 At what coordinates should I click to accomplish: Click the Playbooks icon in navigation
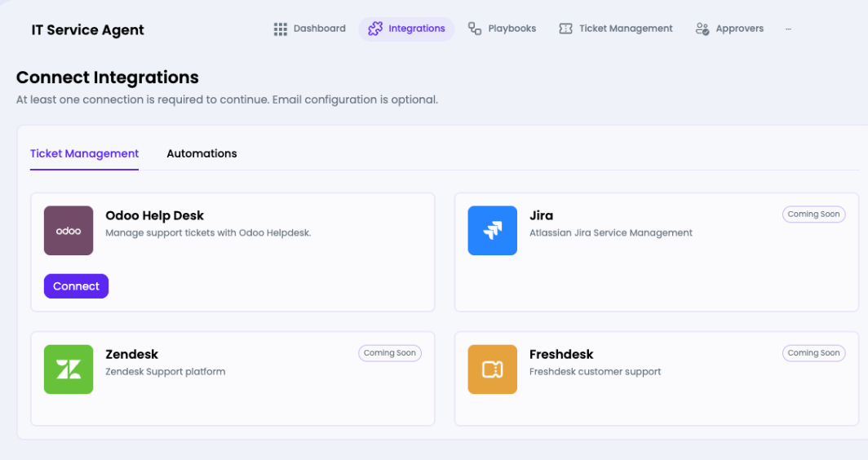[x=475, y=29]
